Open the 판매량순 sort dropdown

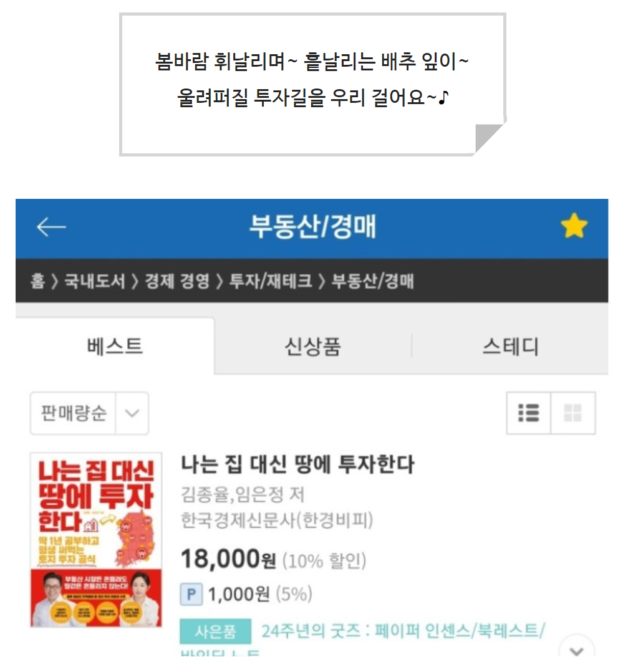tap(89, 413)
